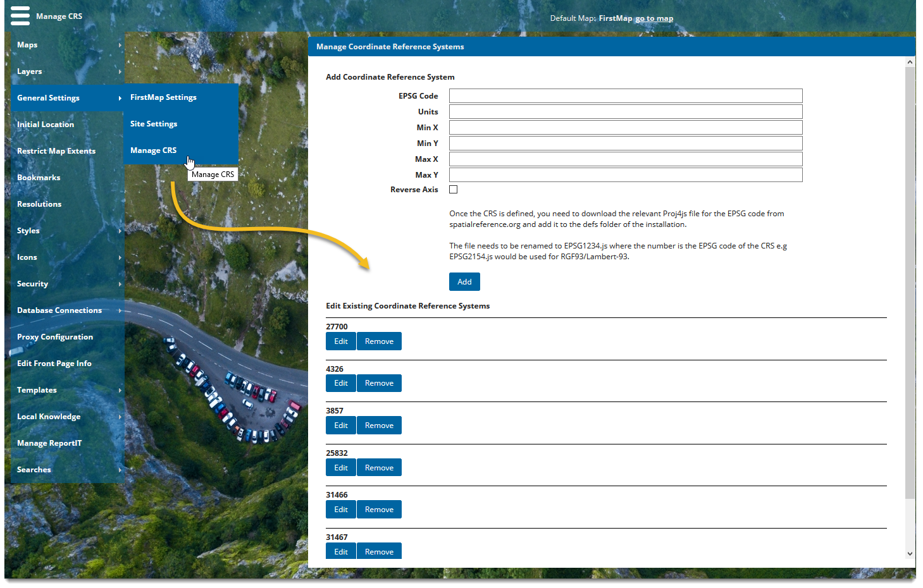Select Manage CRS in the submenu
The height and width of the screenshot is (588, 923).
154,150
